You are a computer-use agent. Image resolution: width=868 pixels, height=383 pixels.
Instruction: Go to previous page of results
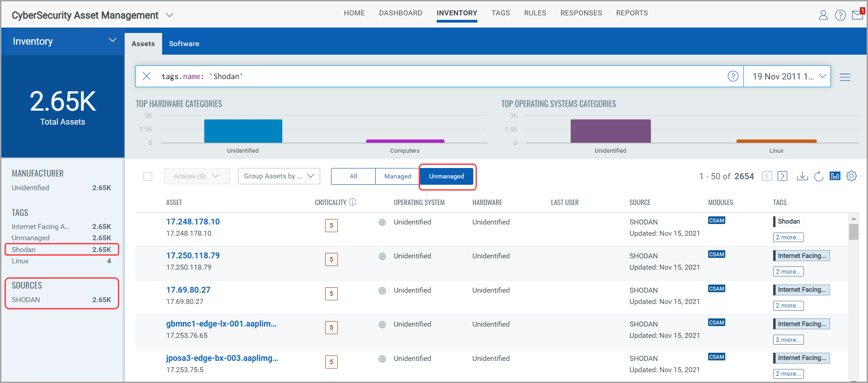coord(767,176)
